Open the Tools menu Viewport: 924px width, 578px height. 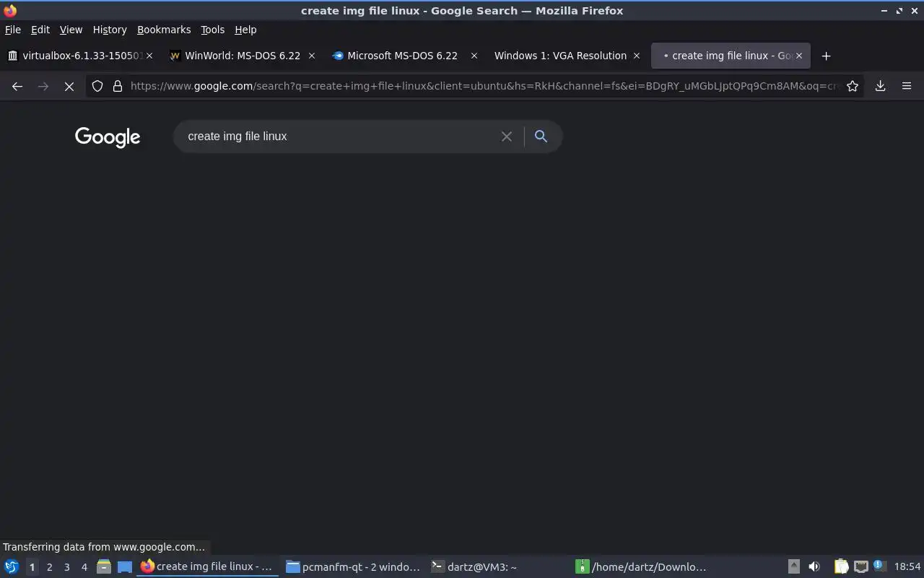pyautogui.click(x=213, y=30)
